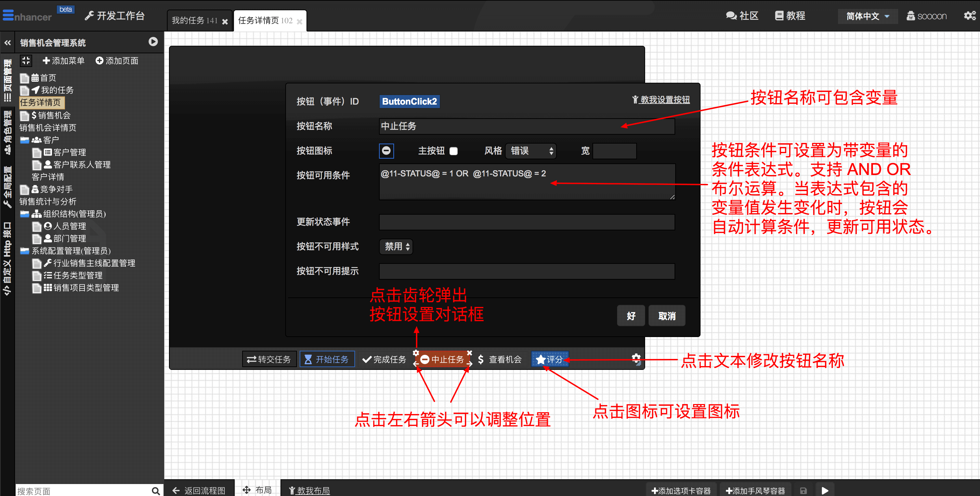Click the save disk icon in bottom bar
This screenshot has width=980, height=496.
[x=803, y=491]
